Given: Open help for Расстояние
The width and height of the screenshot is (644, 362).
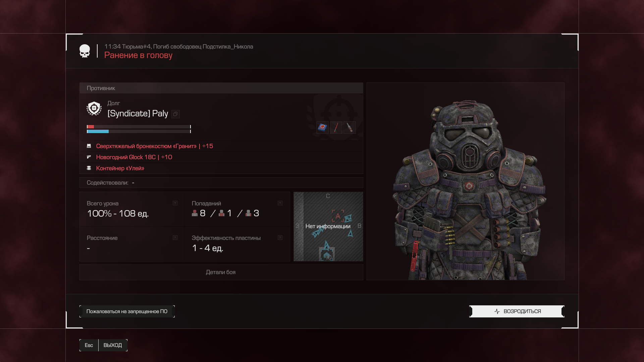Looking at the screenshot, I should click(175, 238).
